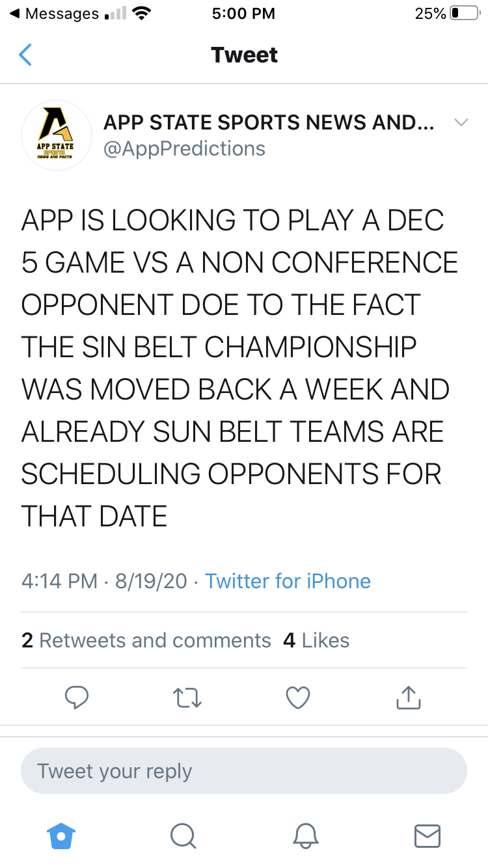488x868 pixels.
Task: Tap the Wi-Fi icon in status bar
Action: (x=141, y=14)
